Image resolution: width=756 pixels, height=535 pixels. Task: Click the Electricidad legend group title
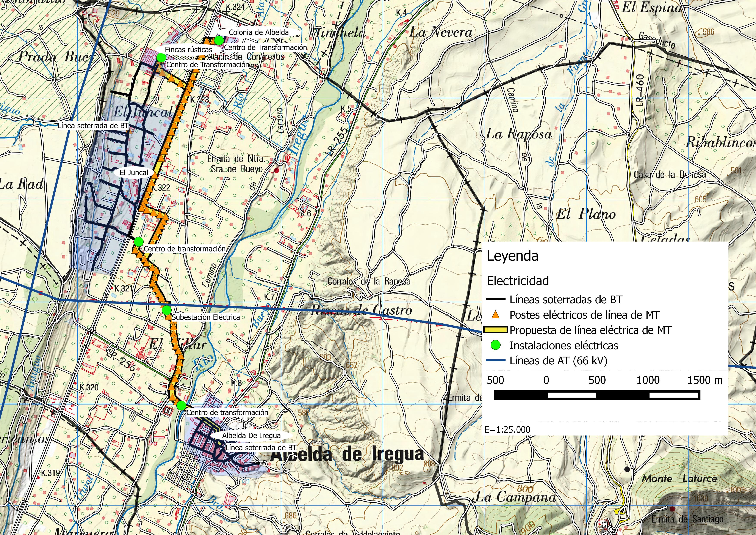tap(518, 281)
